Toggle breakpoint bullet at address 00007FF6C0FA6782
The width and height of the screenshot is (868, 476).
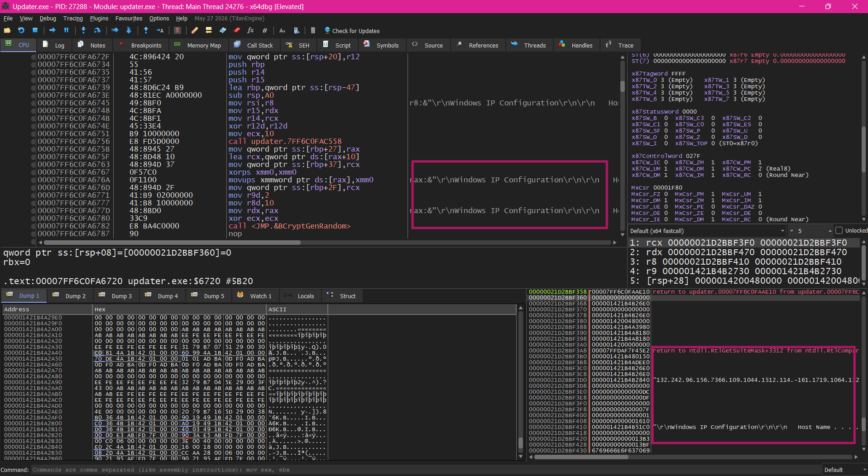[33, 226]
